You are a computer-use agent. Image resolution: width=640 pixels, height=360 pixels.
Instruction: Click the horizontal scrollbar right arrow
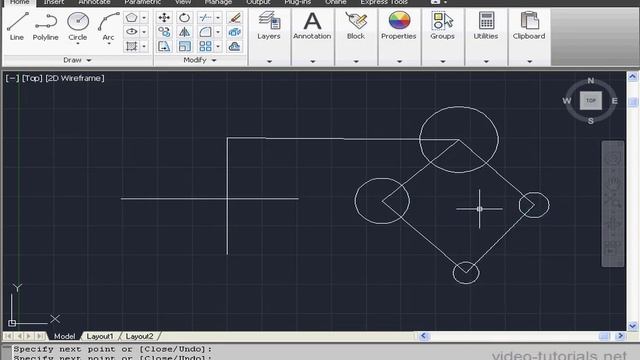pos(620,336)
